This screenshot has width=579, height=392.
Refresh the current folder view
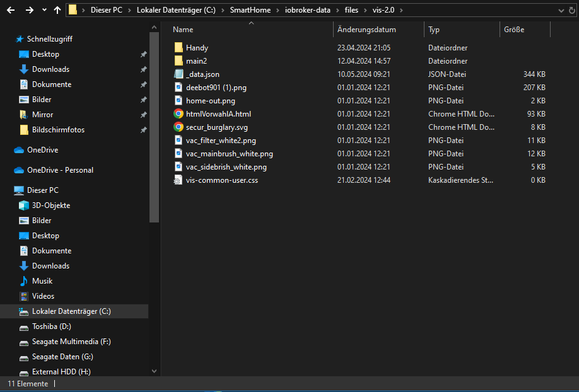pos(571,10)
